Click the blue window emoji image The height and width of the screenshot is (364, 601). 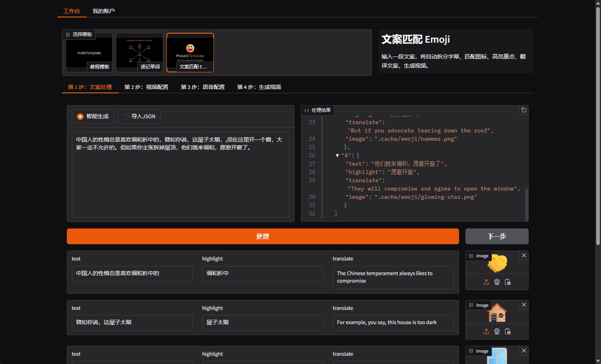point(497,356)
